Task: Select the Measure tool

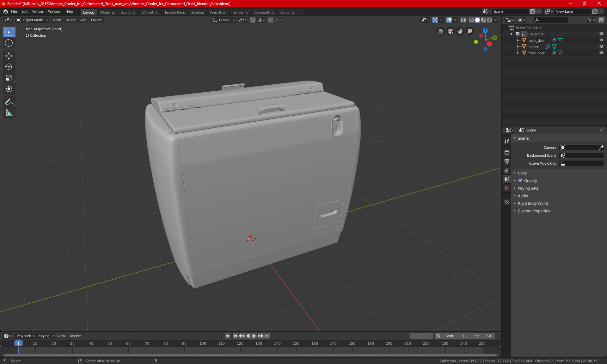Action: (x=9, y=113)
